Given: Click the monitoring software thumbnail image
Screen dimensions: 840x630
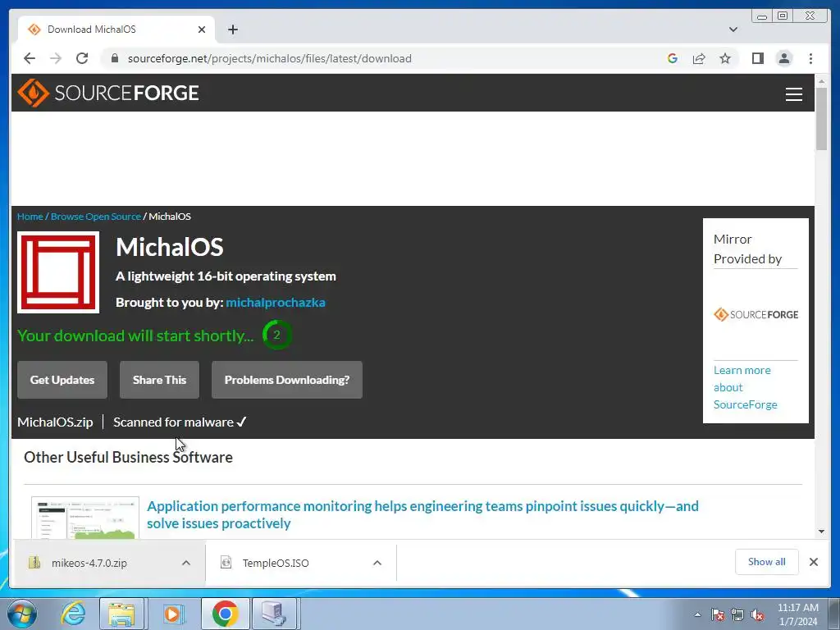Looking at the screenshot, I should [x=85, y=518].
